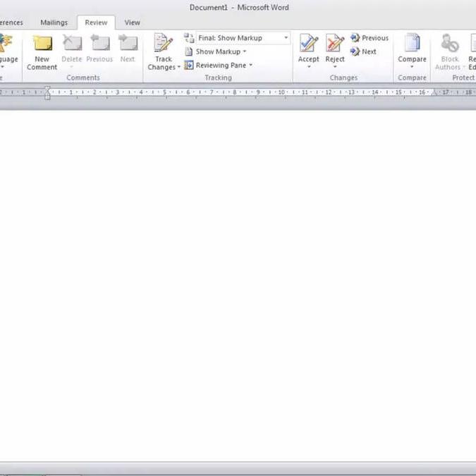Screen dimensions: 476x476
Task: Select the Review tab
Action: tap(96, 23)
